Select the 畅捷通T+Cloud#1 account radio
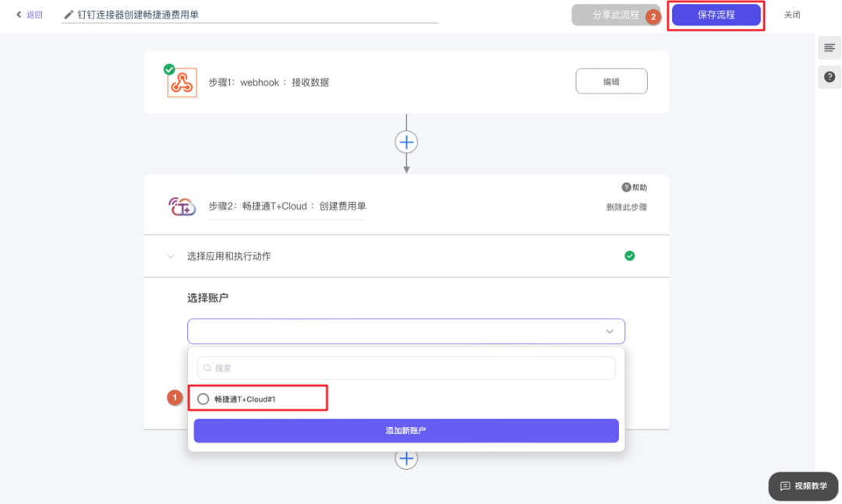842x504 pixels. (203, 399)
